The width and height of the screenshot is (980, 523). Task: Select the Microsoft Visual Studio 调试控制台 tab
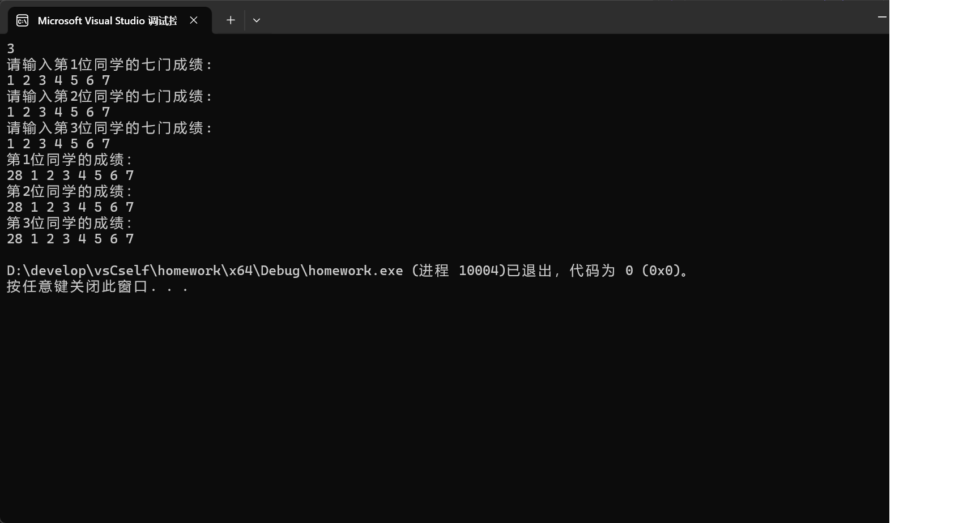108,20
